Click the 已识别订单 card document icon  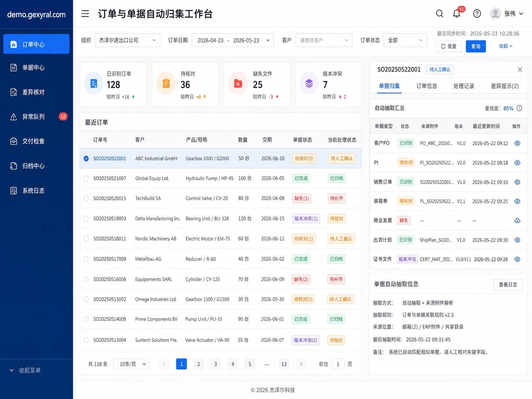coord(94,83)
